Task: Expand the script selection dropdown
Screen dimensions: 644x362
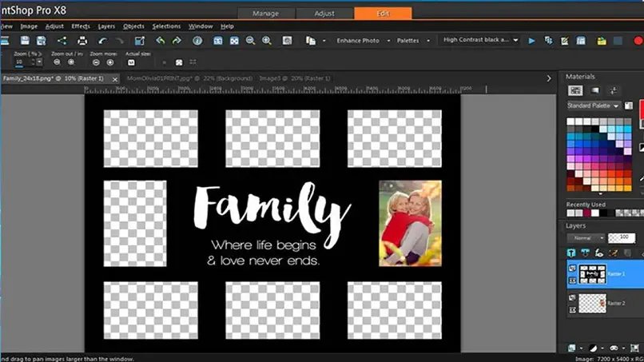Action: tap(515, 40)
